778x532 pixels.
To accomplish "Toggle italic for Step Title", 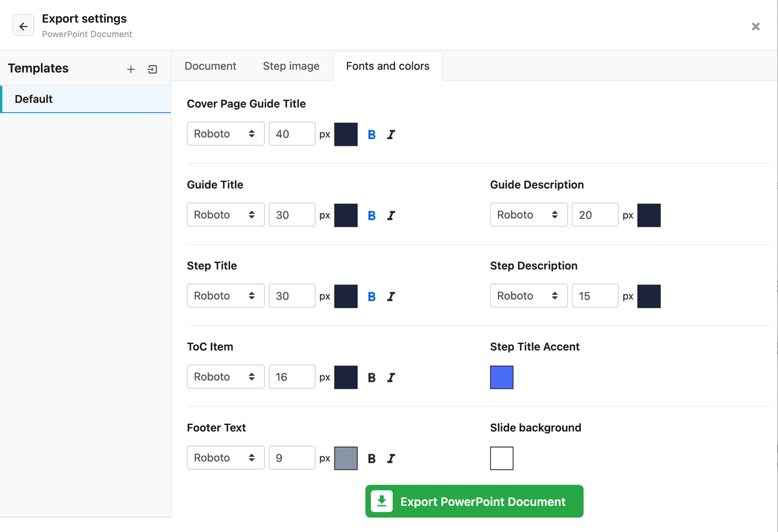I will (391, 297).
